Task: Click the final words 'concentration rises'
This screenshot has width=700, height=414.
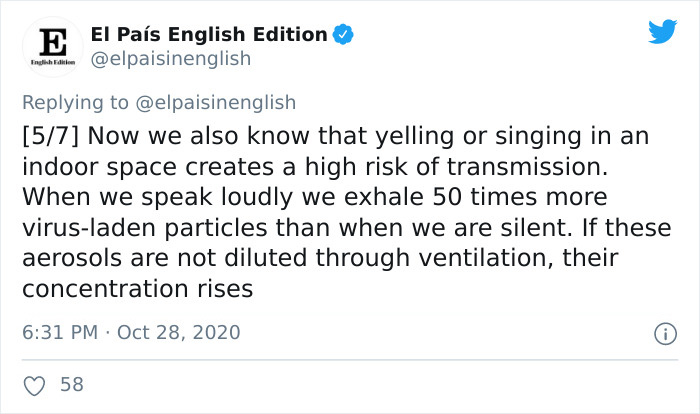Action: [x=138, y=289]
